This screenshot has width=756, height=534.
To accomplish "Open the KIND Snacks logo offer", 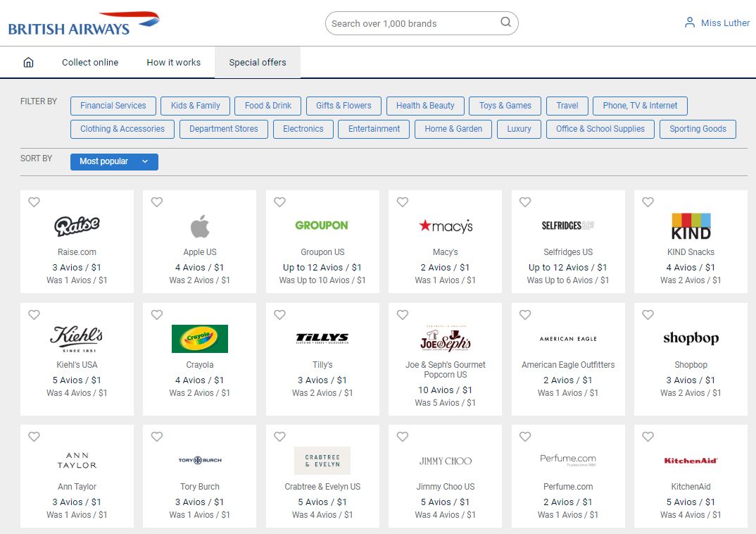I will tap(691, 226).
